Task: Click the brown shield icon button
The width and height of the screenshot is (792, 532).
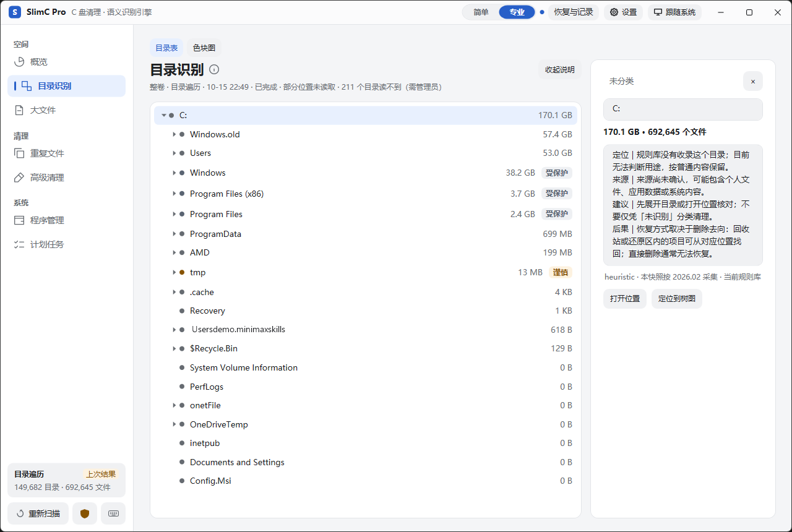Action: [85, 513]
